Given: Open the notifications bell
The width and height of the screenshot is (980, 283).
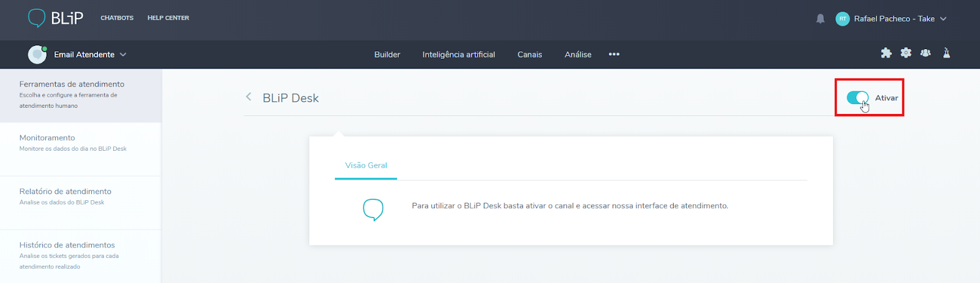Looking at the screenshot, I should click(x=820, y=19).
